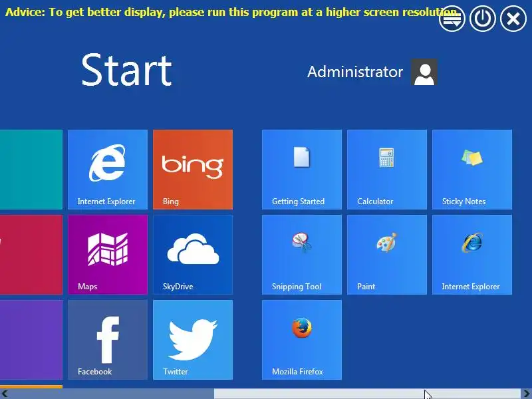Open the Twitter bird tile
532x399 pixels.
(193, 340)
